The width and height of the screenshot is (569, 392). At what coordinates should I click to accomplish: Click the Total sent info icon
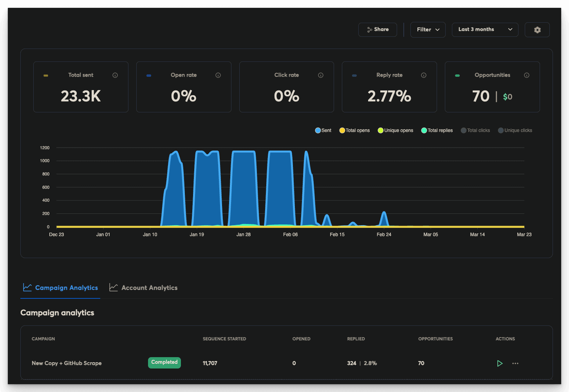point(115,75)
